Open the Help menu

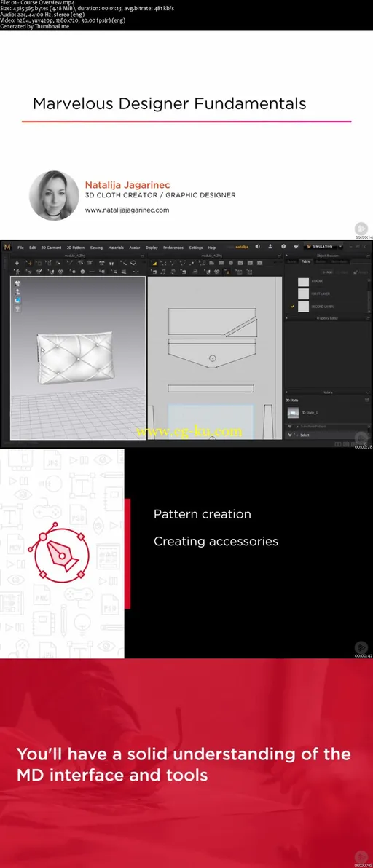click(212, 248)
